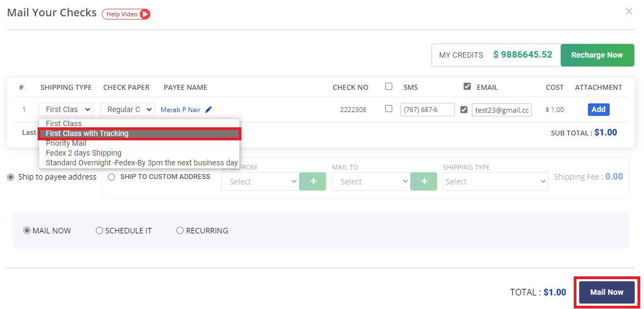Add Mail To address plus button
This screenshot has height=309, width=644.
coord(423,181)
